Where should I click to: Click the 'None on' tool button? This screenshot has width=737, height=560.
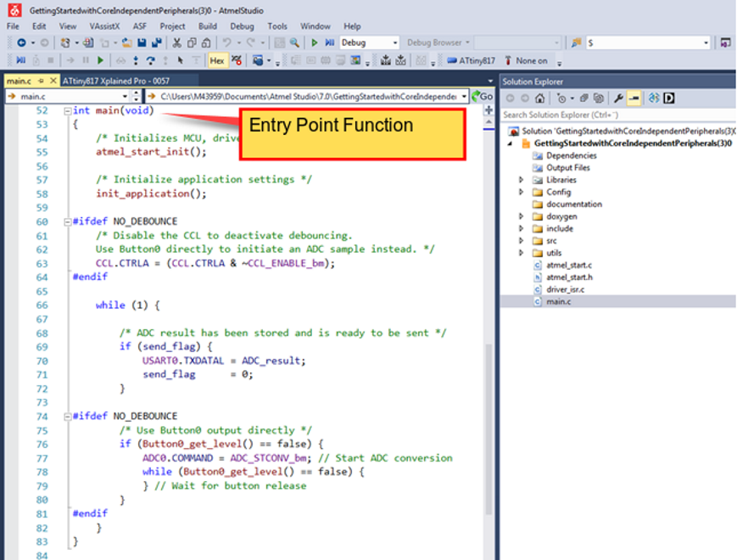pyautogui.click(x=526, y=60)
